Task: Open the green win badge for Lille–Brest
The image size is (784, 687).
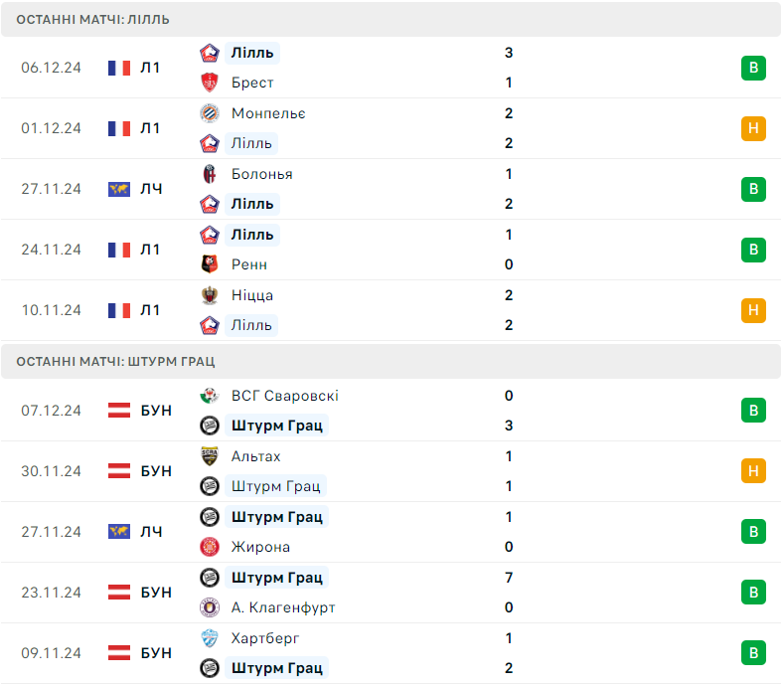Action: pos(753,68)
